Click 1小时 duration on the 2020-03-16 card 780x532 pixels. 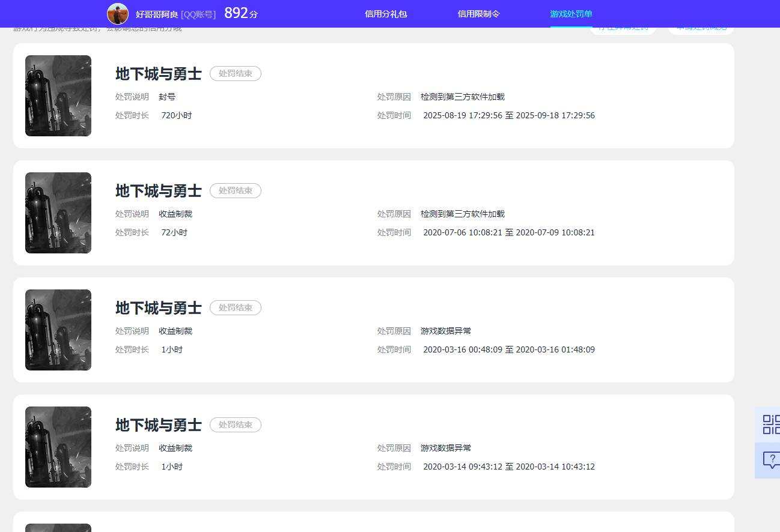point(172,349)
